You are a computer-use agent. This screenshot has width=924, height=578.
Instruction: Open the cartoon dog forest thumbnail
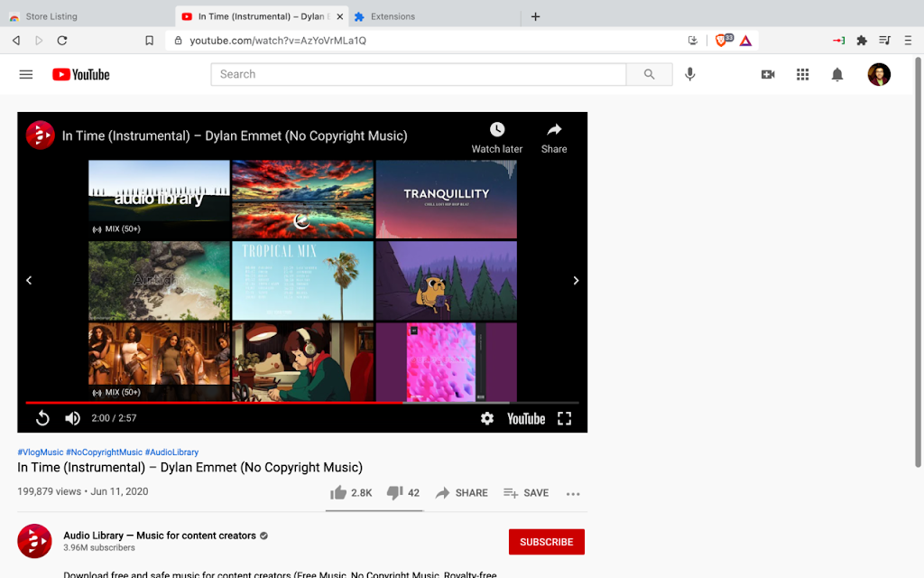[x=446, y=280]
